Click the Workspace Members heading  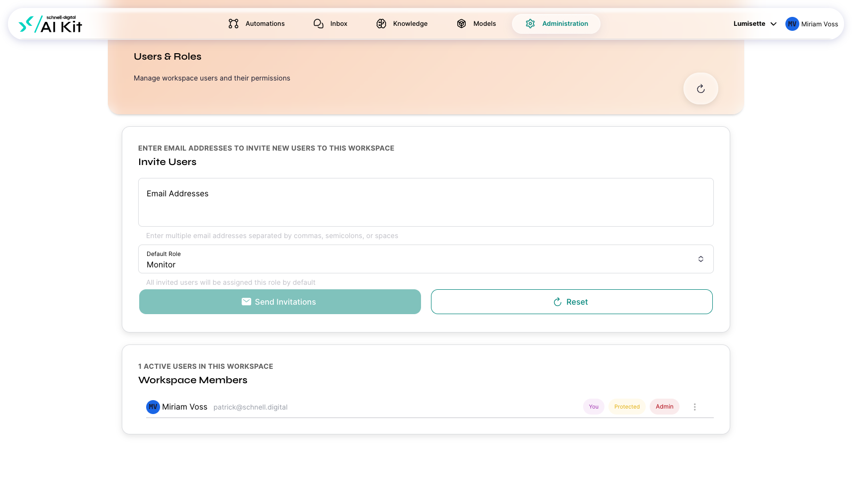tap(193, 380)
